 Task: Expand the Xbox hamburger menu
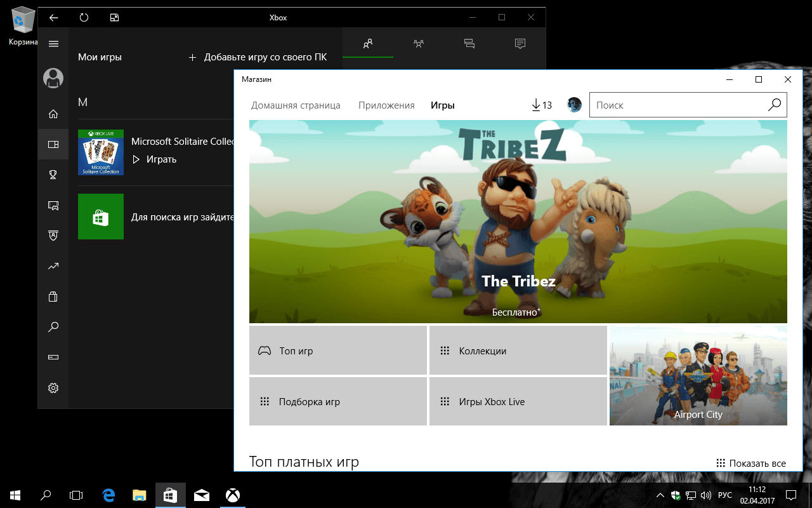[53, 43]
